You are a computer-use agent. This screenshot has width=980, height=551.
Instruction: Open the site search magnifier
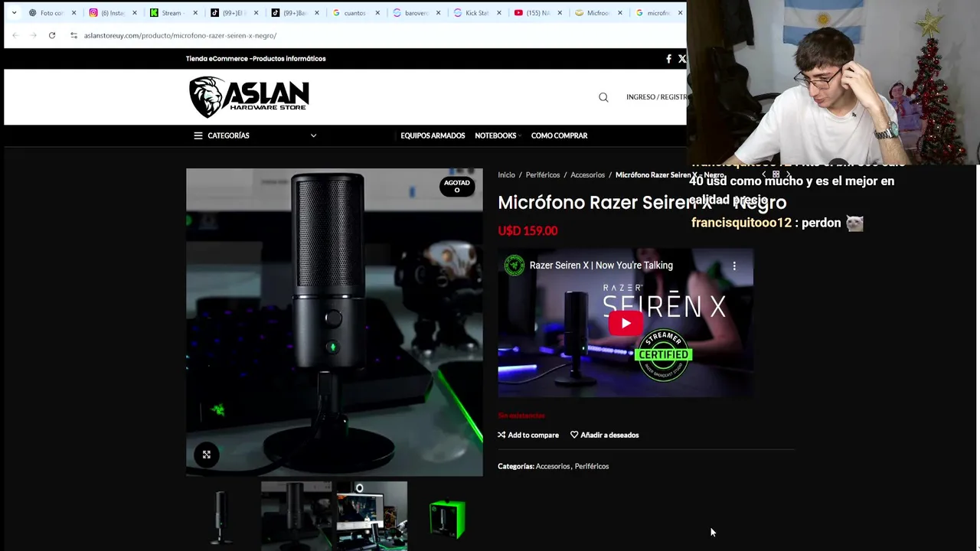tap(603, 97)
